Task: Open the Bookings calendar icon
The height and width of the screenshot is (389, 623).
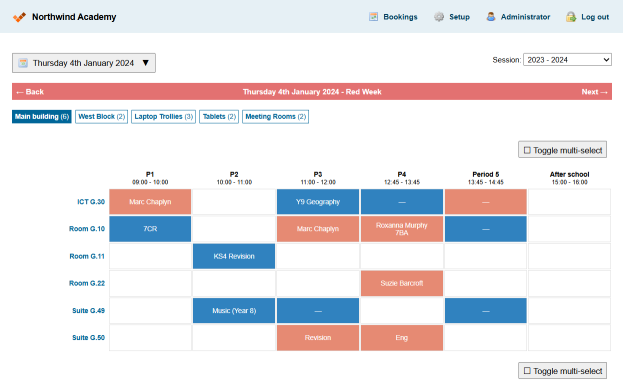Action: pyautogui.click(x=373, y=17)
